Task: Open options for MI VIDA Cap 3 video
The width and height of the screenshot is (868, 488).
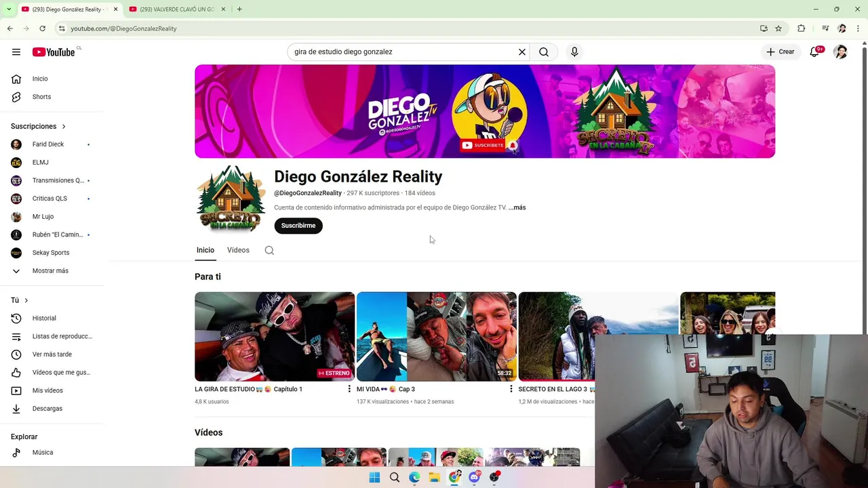Action: pyautogui.click(x=511, y=389)
